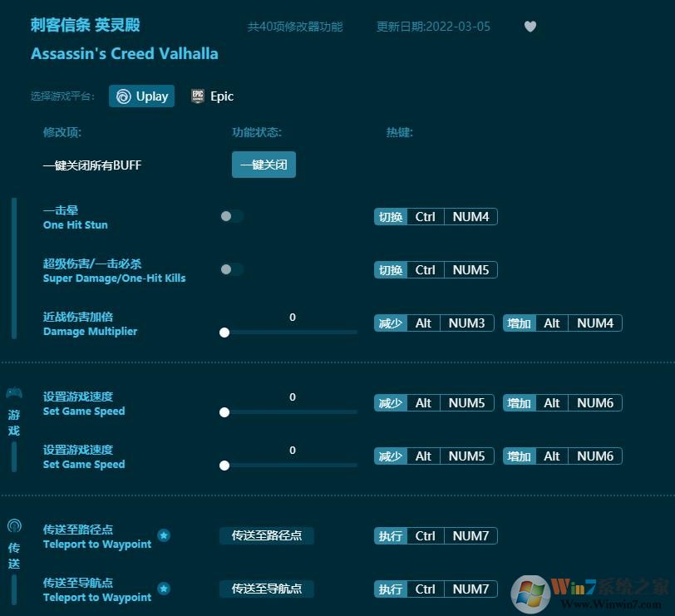Click the Damage Multiplier slider handle
This screenshot has width=675, height=616.
(224, 333)
